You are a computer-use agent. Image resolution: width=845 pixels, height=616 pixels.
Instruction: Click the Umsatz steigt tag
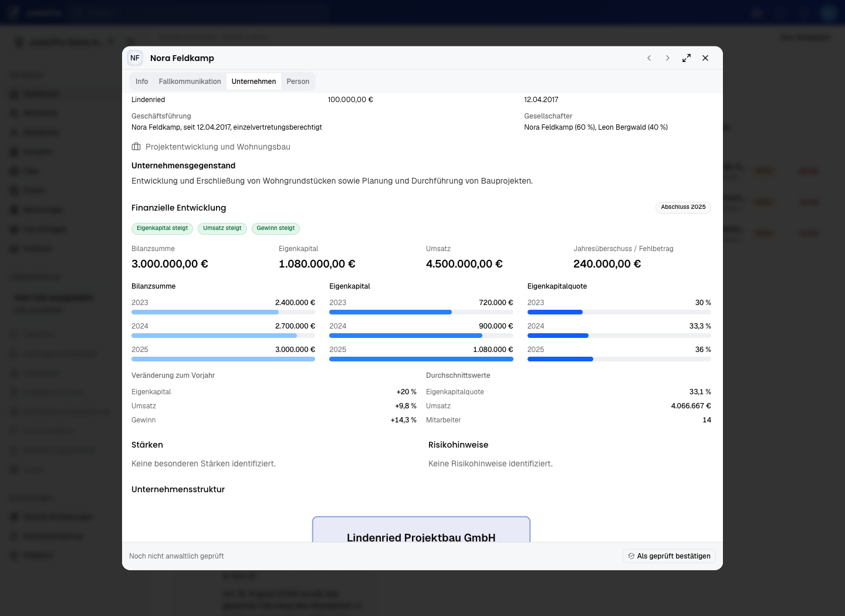point(222,228)
